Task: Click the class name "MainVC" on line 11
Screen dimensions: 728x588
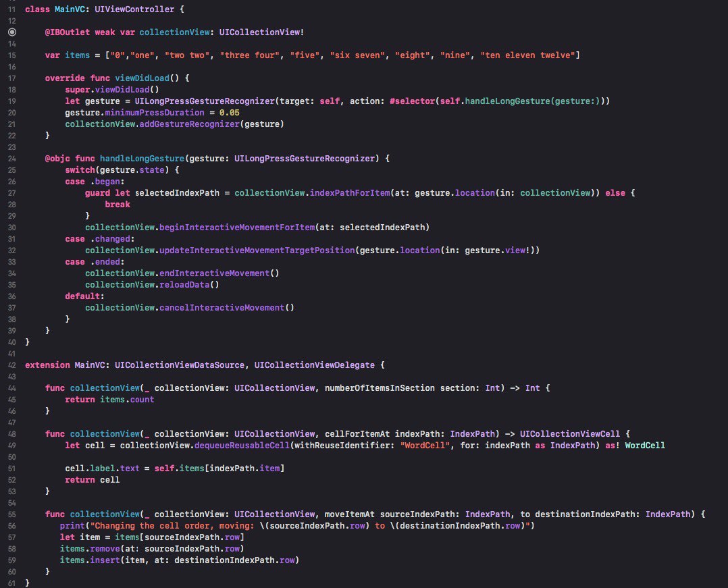Action: tap(70, 9)
